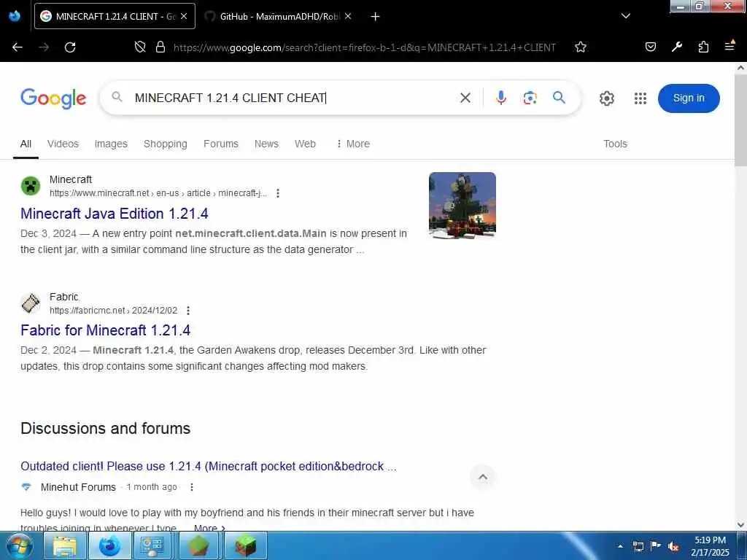The image size is (747, 560).
Task: Click the muted volume tray icon
Action: (673, 546)
